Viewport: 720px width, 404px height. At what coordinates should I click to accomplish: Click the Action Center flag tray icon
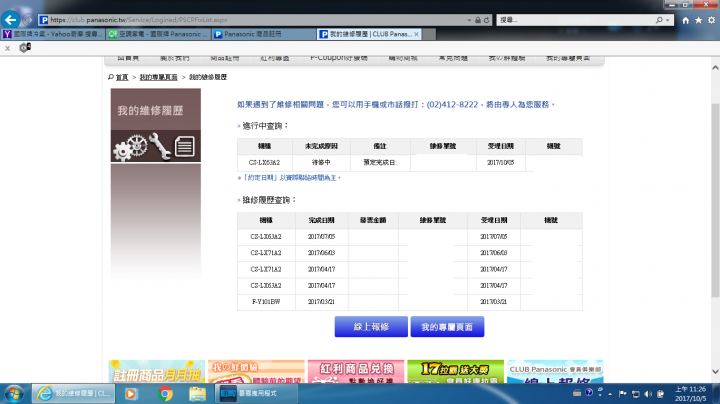623,394
